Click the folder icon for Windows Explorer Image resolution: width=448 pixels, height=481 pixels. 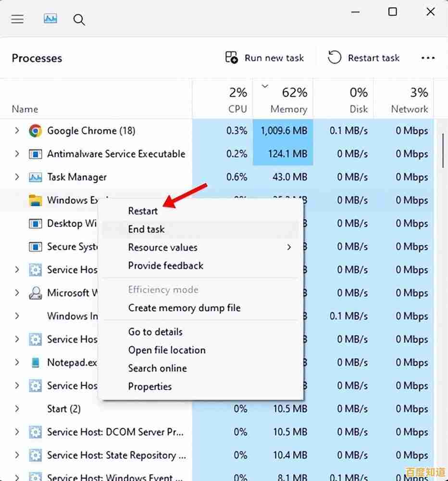click(35, 200)
